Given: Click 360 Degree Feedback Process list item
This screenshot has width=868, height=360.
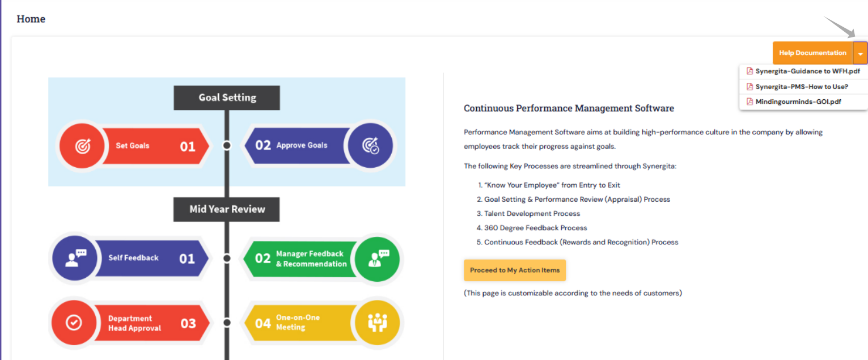Looking at the screenshot, I should [535, 227].
